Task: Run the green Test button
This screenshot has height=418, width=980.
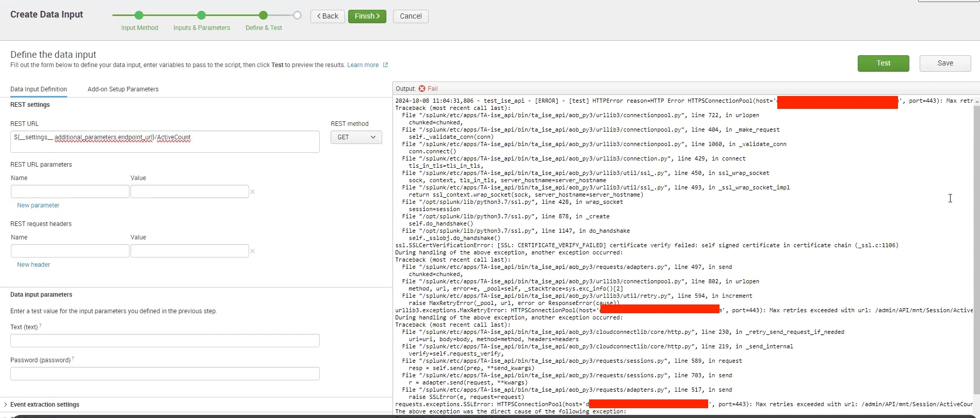Action: [x=883, y=63]
